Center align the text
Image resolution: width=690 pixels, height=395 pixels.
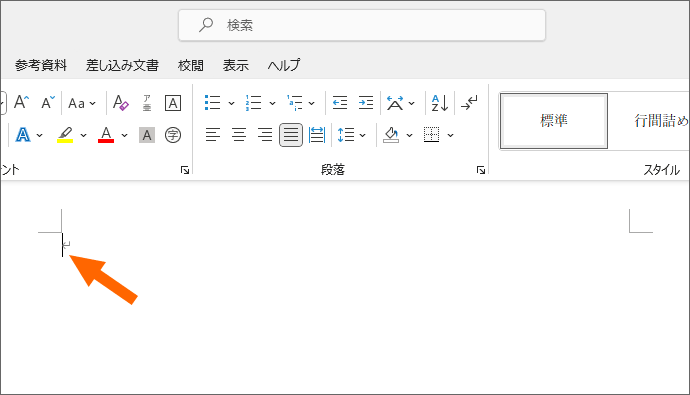coord(239,135)
